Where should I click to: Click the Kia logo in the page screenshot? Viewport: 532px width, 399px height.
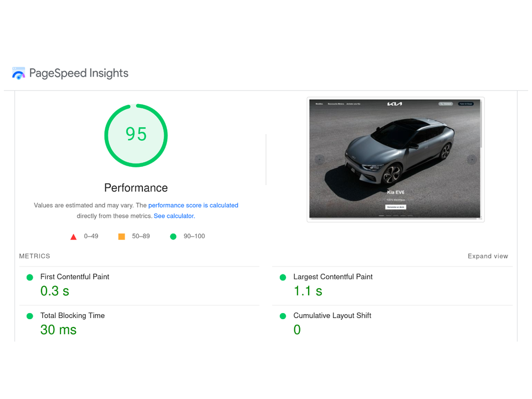pos(395,103)
